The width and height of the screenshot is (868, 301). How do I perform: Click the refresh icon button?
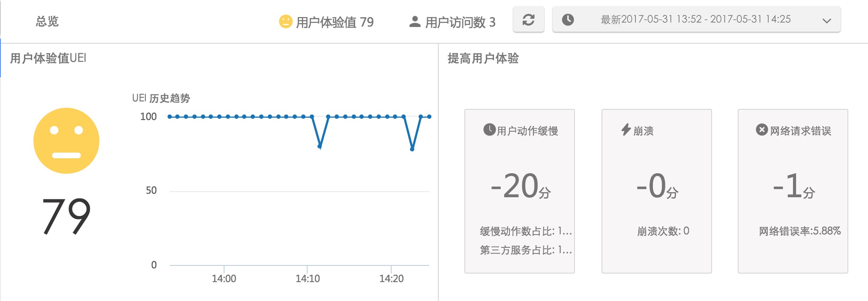tap(528, 20)
